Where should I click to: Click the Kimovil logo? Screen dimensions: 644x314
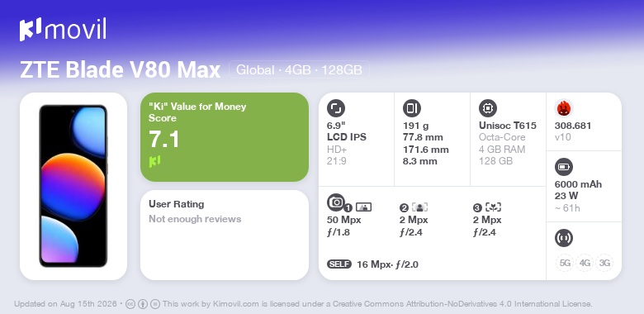point(63,30)
